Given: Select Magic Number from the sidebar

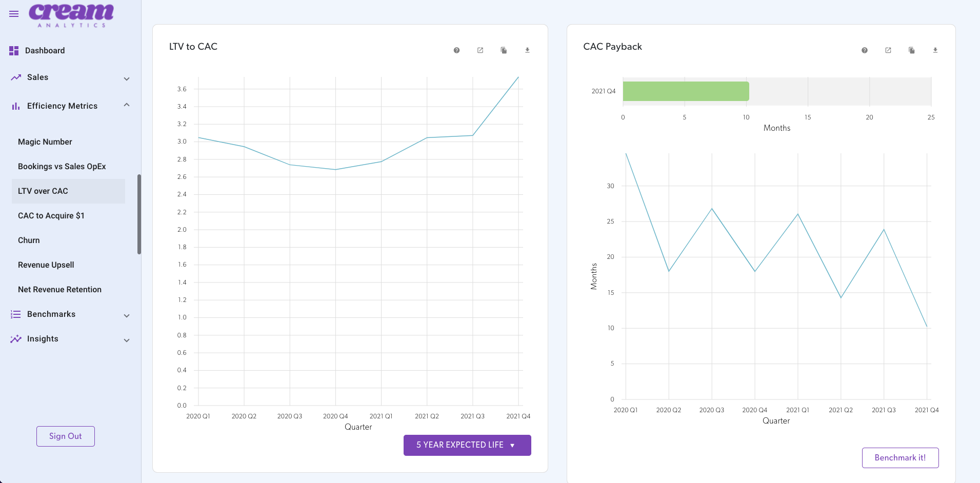Looking at the screenshot, I should (x=45, y=142).
